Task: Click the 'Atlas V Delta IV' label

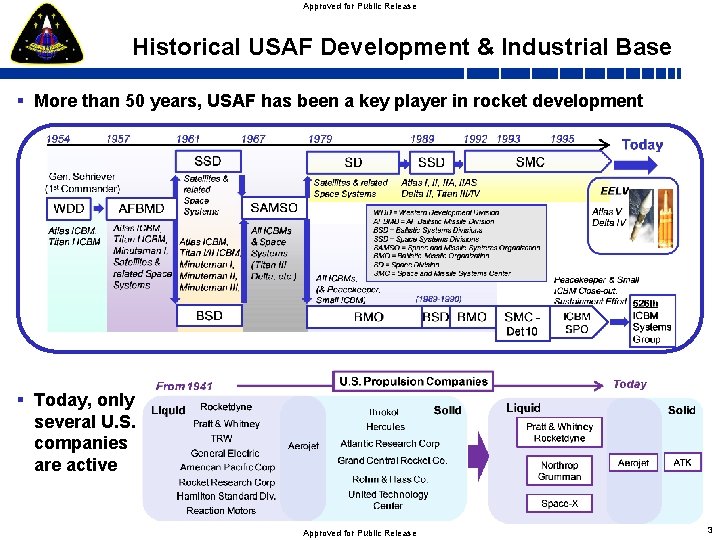Action: click(x=608, y=217)
